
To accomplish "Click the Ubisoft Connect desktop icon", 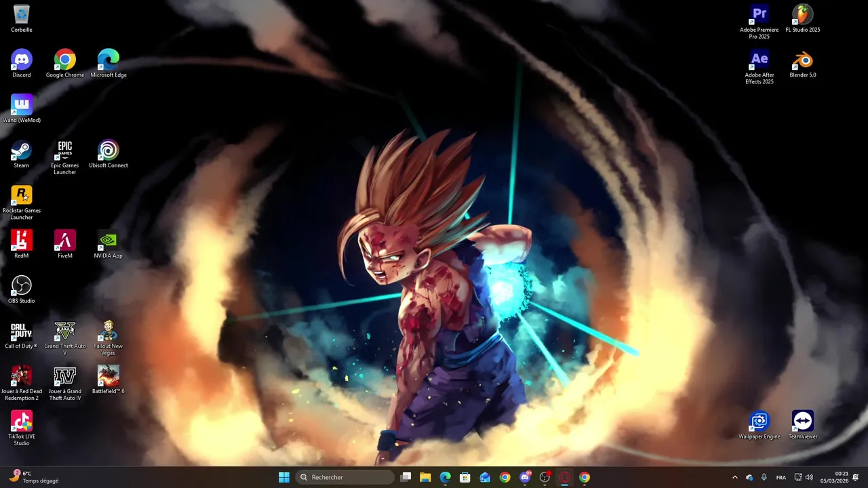I will coord(108,154).
